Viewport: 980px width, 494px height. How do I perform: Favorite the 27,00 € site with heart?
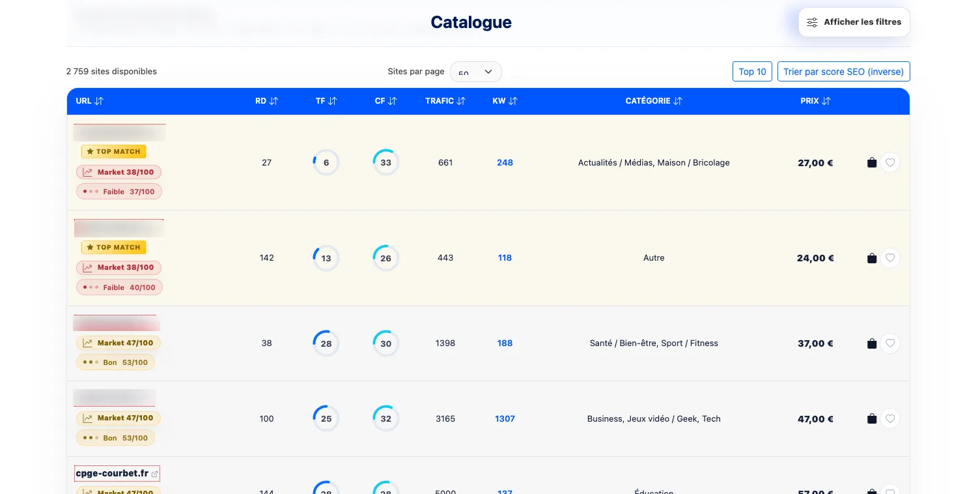tap(890, 162)
